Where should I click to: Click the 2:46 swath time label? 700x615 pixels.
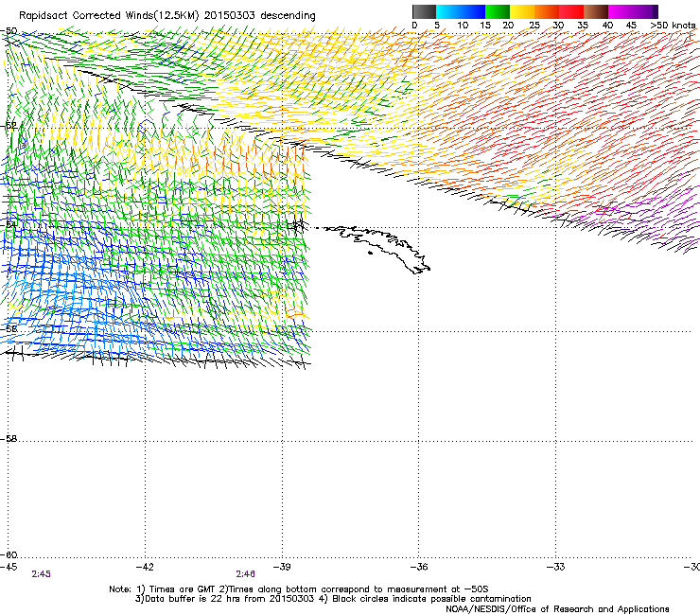[246, 574]
